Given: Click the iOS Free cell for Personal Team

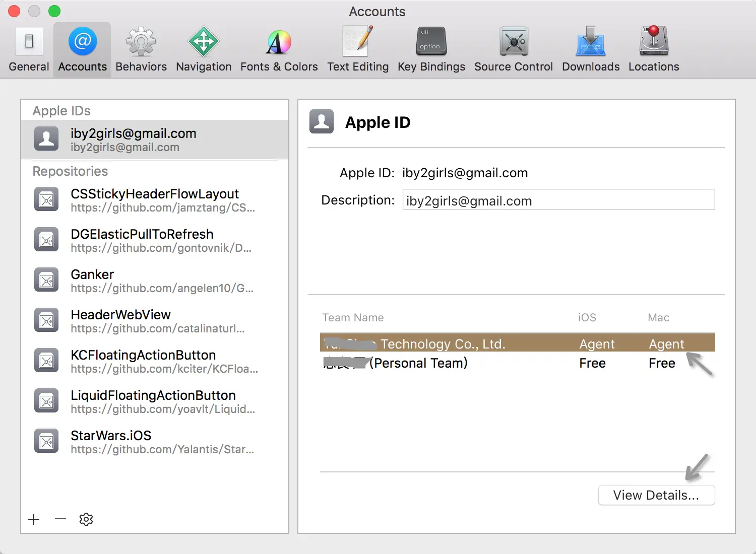Looking at the screenshot, I should [592, 363].
